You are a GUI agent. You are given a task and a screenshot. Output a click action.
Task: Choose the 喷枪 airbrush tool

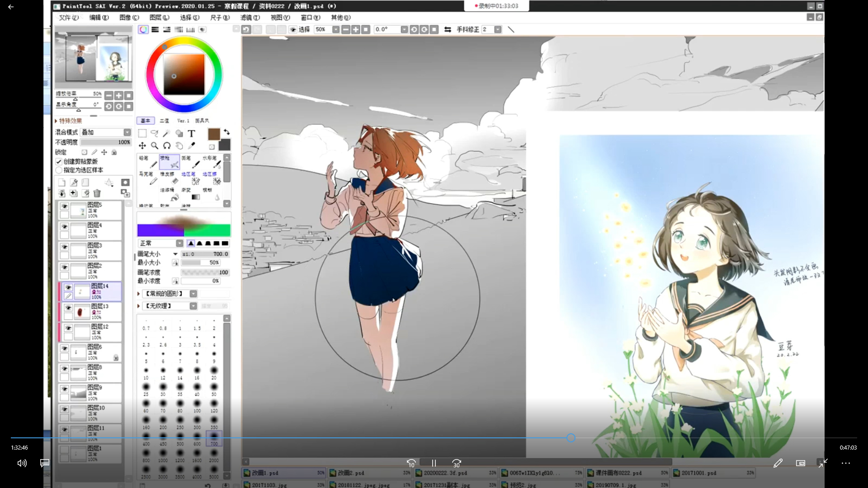tap(169, 162)
